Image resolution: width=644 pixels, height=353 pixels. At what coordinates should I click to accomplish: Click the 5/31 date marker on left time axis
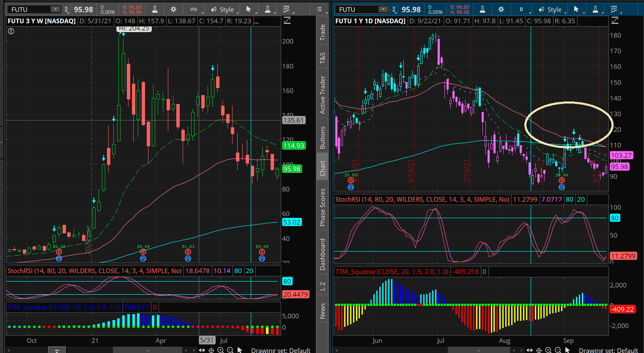pos(207,340)
